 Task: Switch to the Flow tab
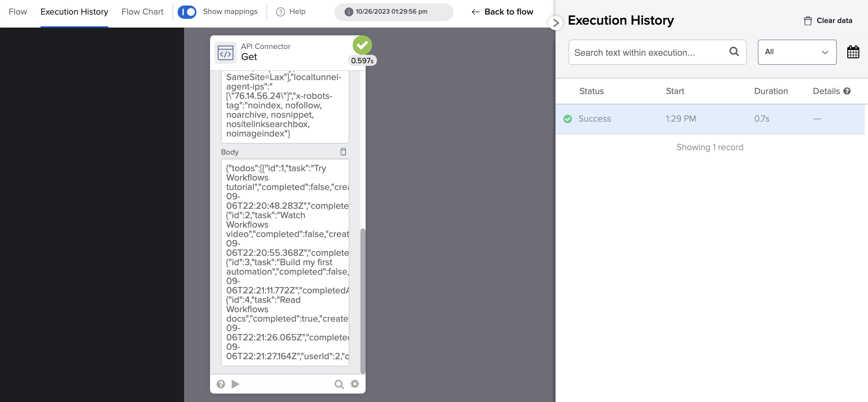[x=18, y=12]
